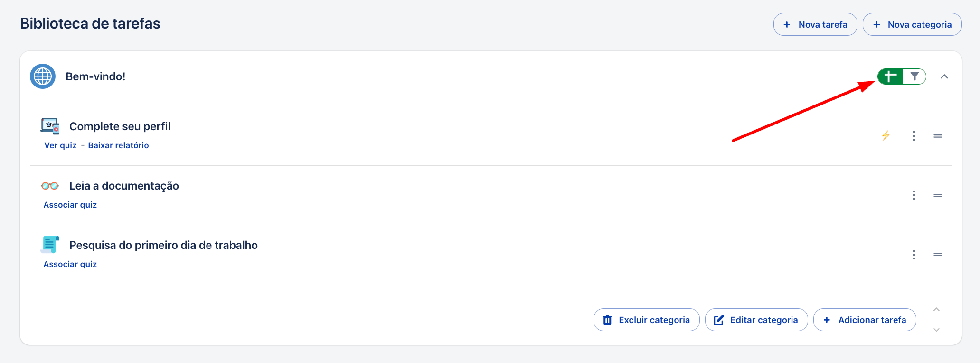Open options menu for Complete seu perfil
The height and width of the screenshot is (363, 980).
click(x=914, y=136)
